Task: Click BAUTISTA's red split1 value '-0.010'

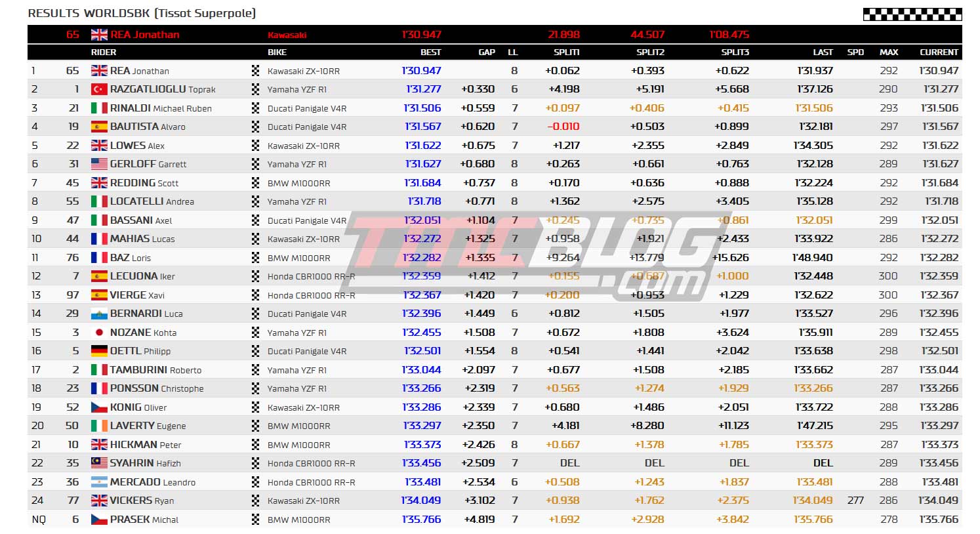Action: coord(563,127)
